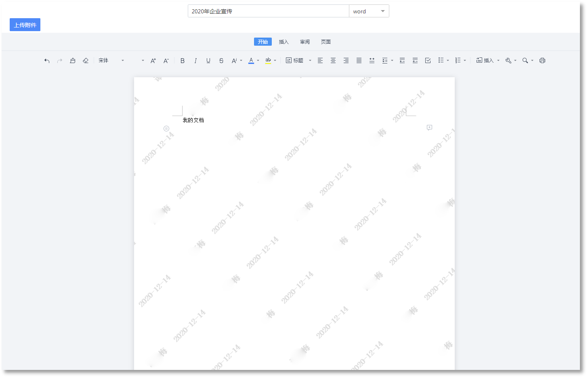The width and height of the screenshot is (588, 378).
Task: Click the undo arrow icon
Action: [47, 61]
